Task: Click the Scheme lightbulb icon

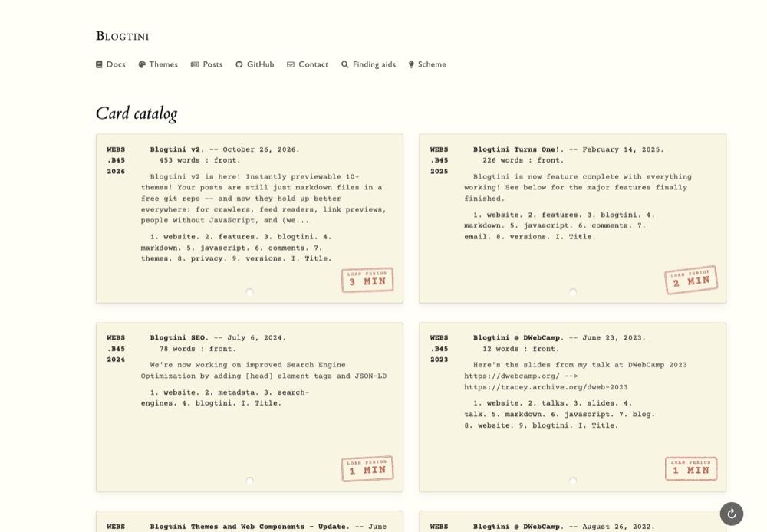Action: 411,64
